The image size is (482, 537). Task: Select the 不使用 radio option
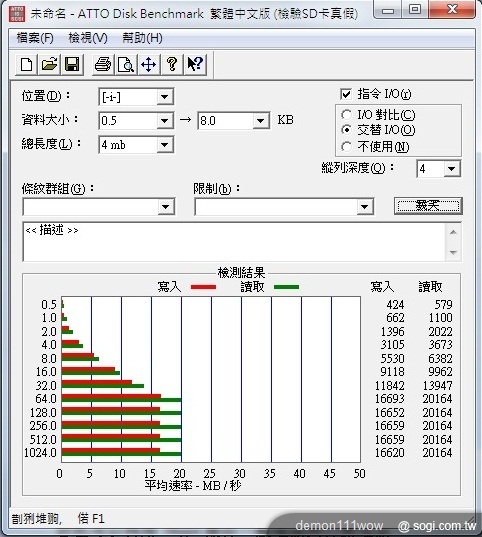click(346, 147)
